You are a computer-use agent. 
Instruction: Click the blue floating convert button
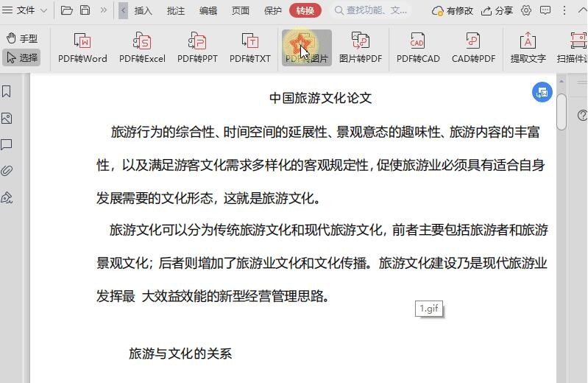542,92
